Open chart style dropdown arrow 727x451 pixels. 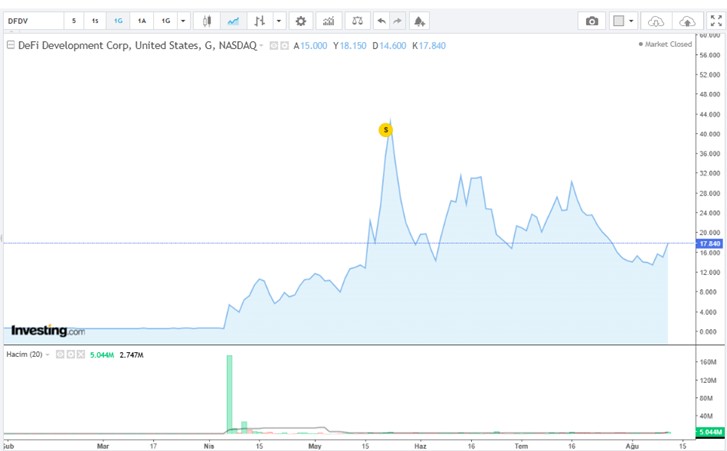[279, 21]
